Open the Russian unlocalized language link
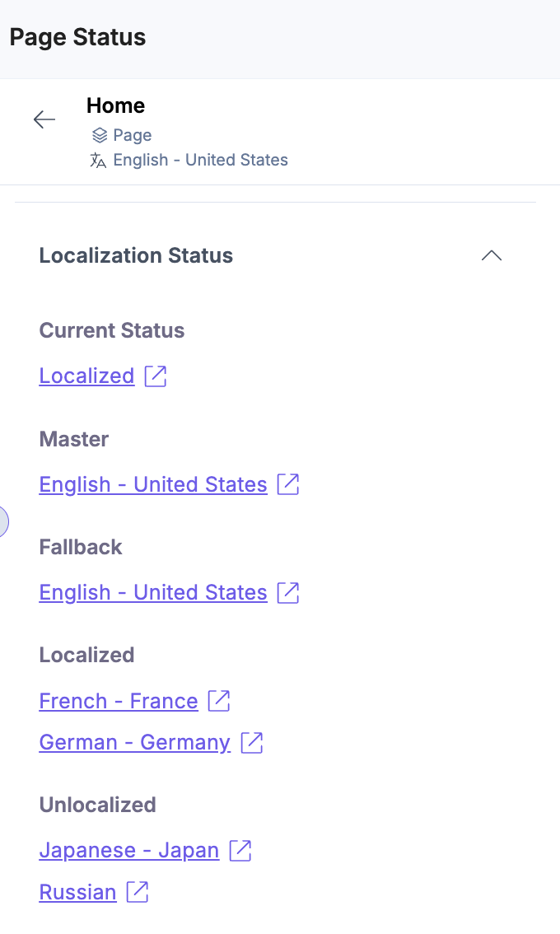The height and width of the screenshot is (934, 560). coord(77,892)
